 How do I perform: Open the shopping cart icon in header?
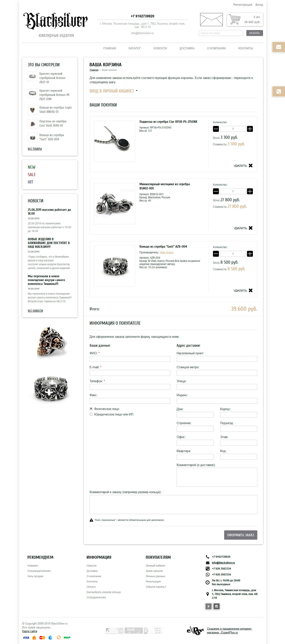235,19
